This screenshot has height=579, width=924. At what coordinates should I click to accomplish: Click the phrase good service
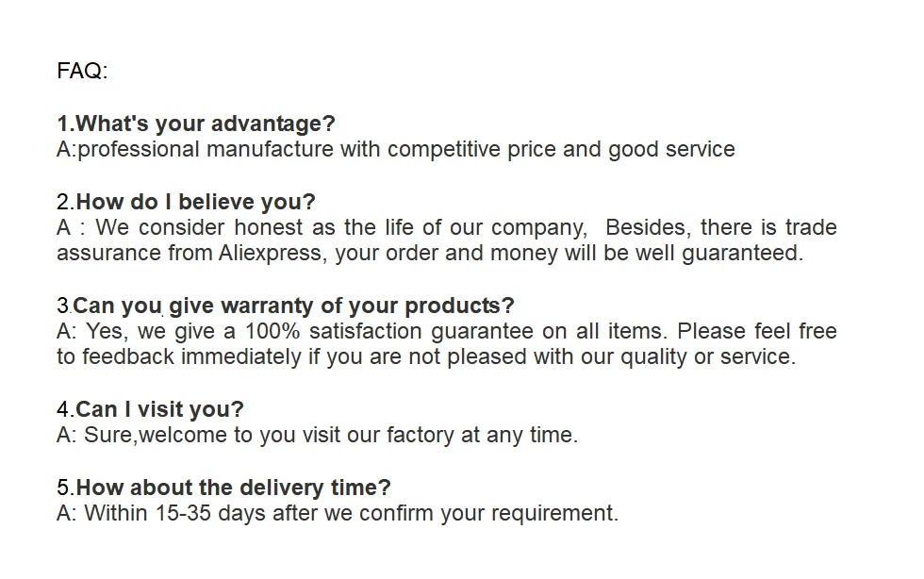click(671, 149)
